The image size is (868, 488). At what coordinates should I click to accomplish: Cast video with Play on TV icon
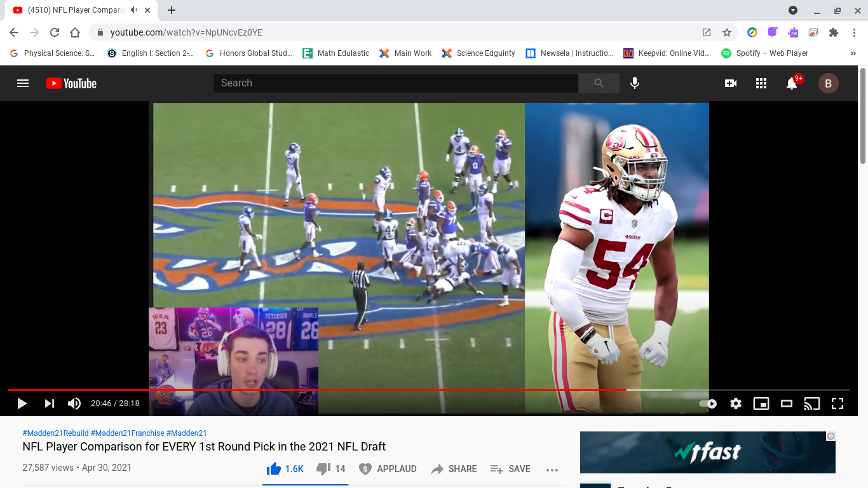tap(812, 403)
